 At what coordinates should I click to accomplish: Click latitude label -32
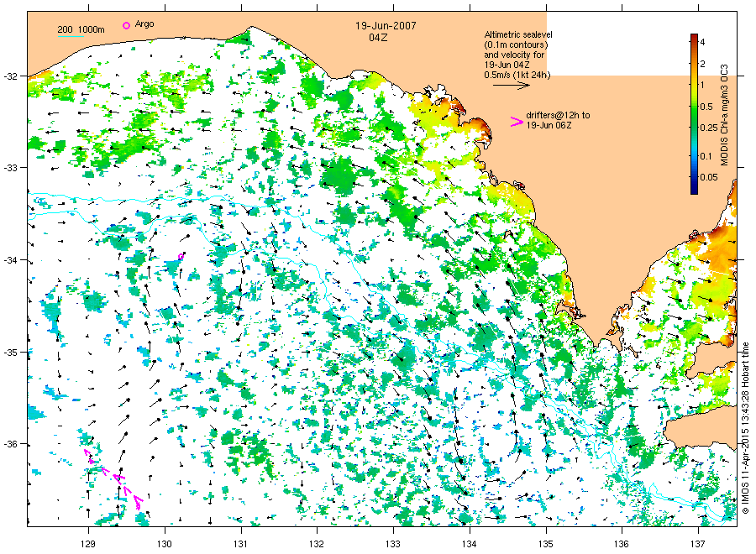point(10,76)
